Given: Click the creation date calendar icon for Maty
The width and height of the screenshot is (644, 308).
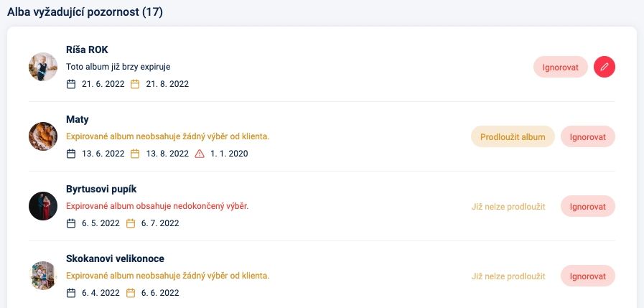Looking at the screenshot, I should click(x=71, y=154).
